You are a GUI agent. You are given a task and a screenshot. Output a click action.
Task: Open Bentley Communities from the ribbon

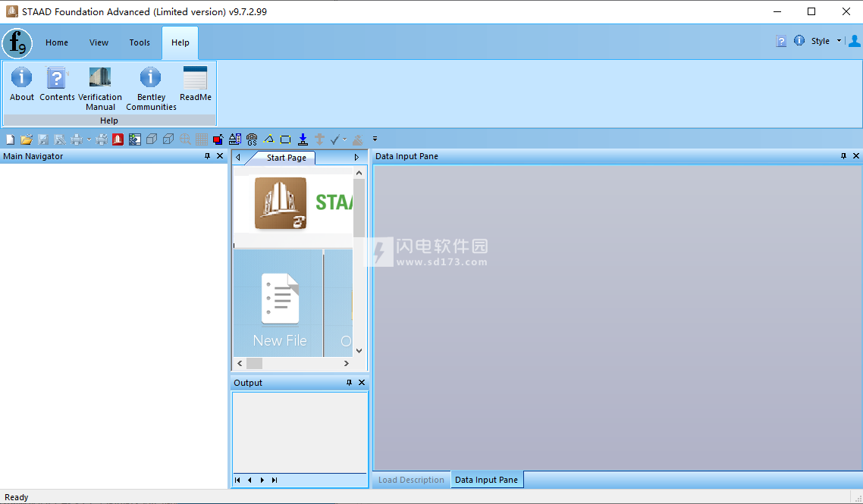[151, 88]
